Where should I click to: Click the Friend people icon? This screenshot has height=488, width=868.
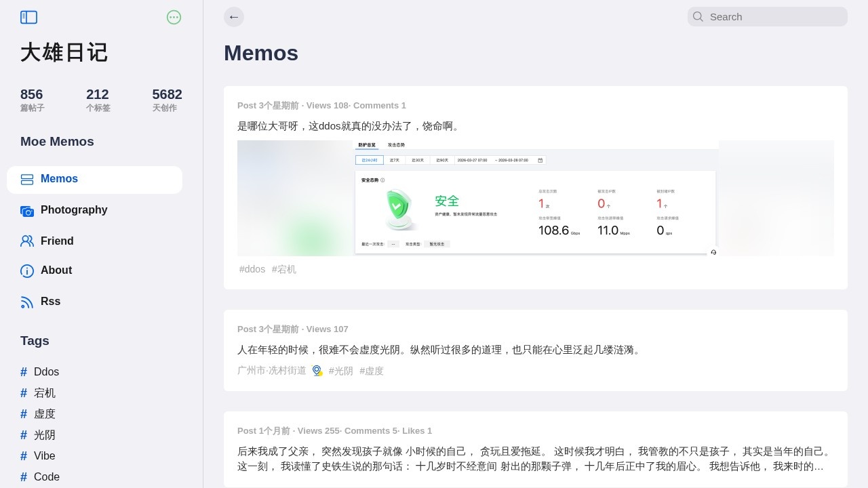[27, 241]
